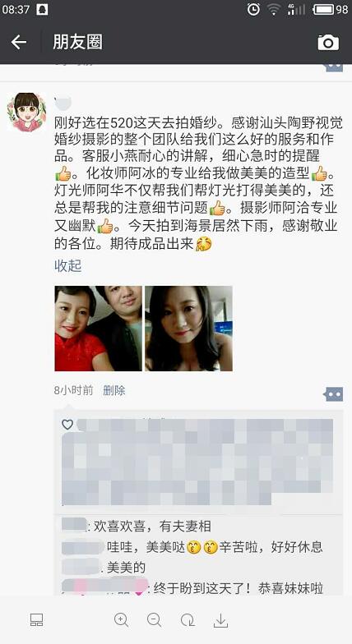Screen dimensions: 352x644
Task: Tap the partially hidden comment icon at top
Action: click(334, 67)
